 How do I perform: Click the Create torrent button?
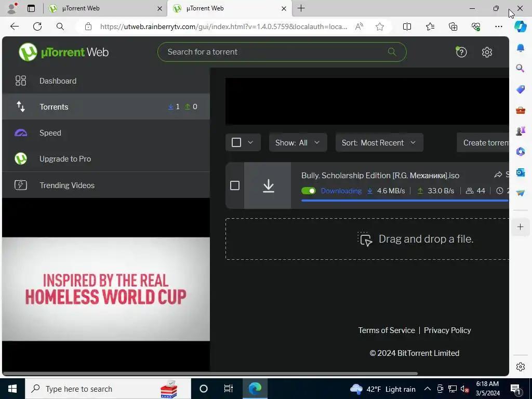(x=483, y=142)
